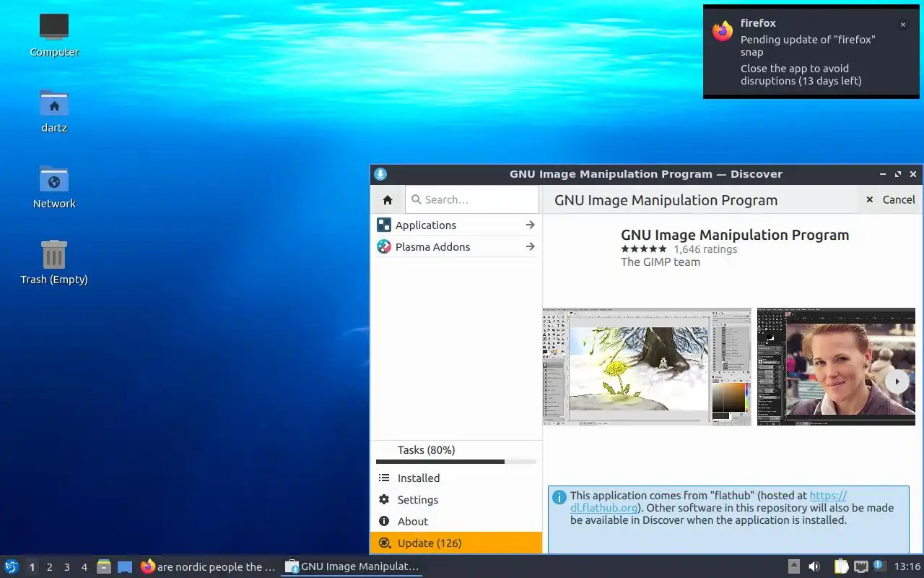This screenshot has height=578, width=924.
Task: Switch to workspace 4
Action: click(x=84, y=567)
